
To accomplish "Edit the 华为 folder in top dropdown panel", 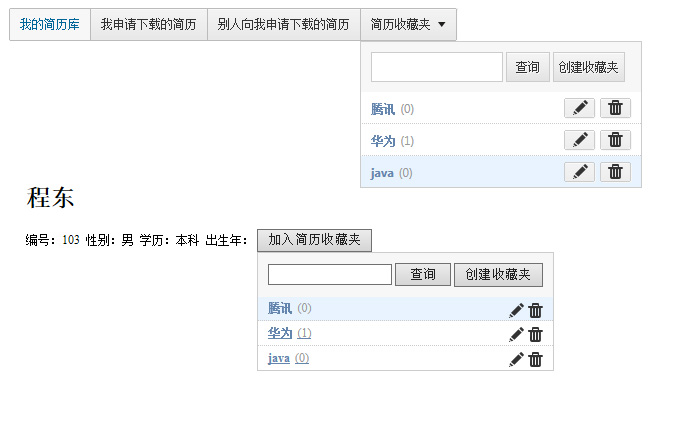I will pyautogui.click(x=579, y=140).
